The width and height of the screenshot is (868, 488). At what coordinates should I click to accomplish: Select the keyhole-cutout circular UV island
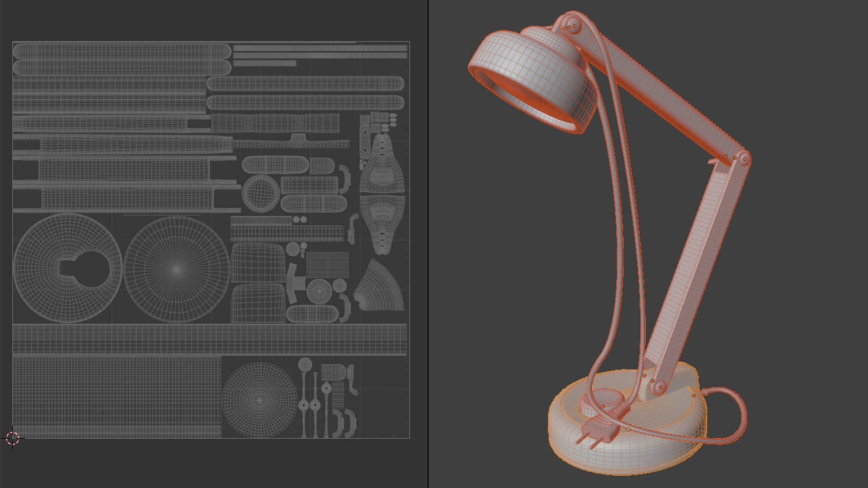coord(68,268)
